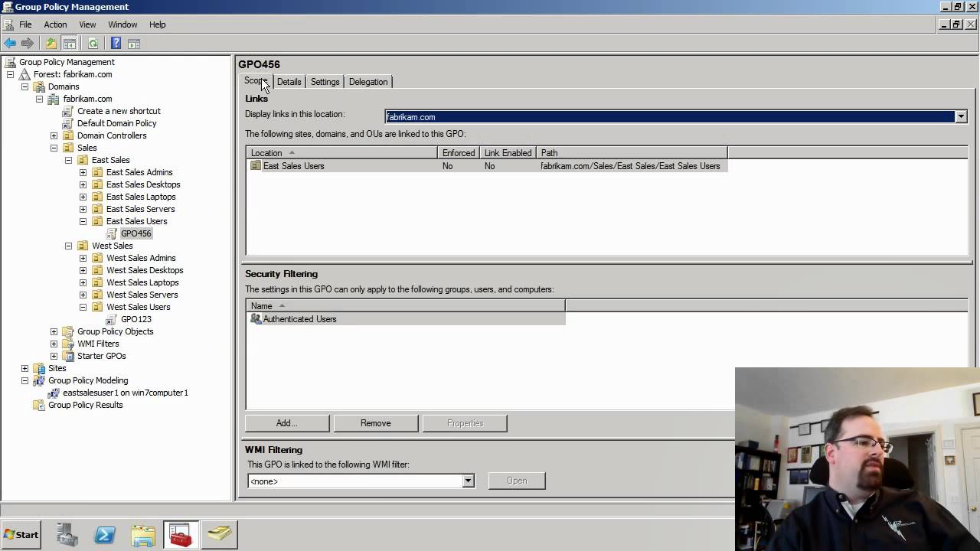Select Authenticated Users in security filtering
This screenshot has width=980, height=551.
tap(406, 319)
